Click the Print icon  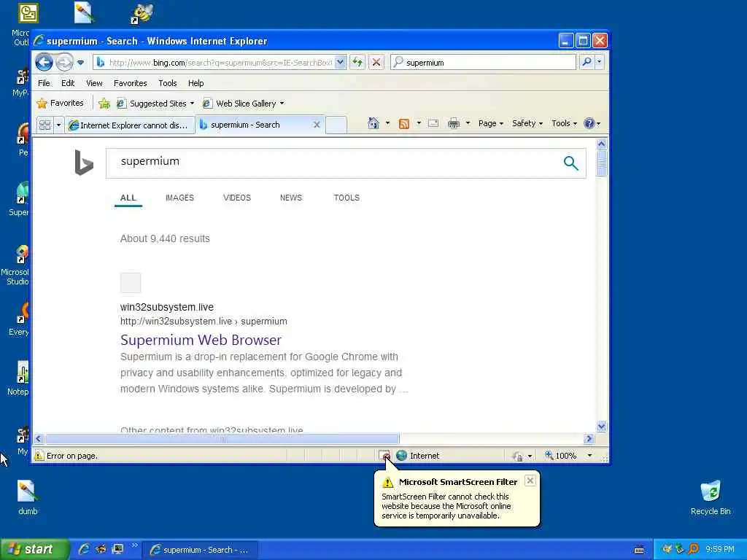click(454, 124)
